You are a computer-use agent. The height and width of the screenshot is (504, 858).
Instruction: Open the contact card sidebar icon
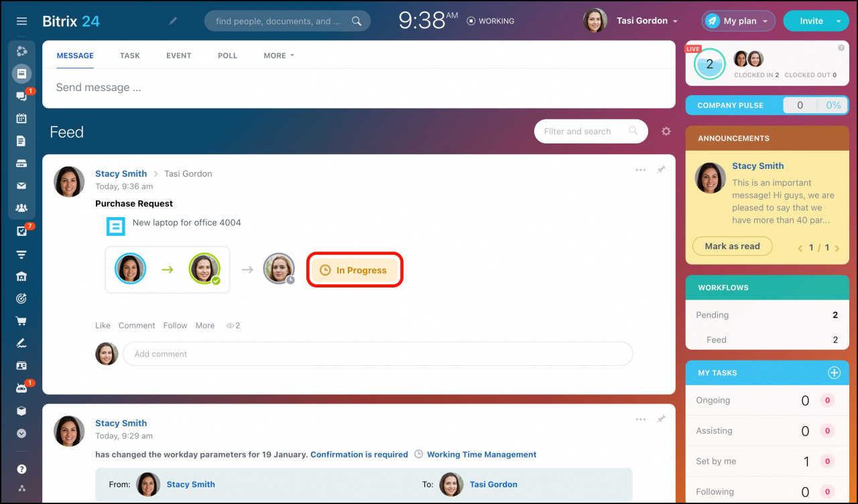21,366
